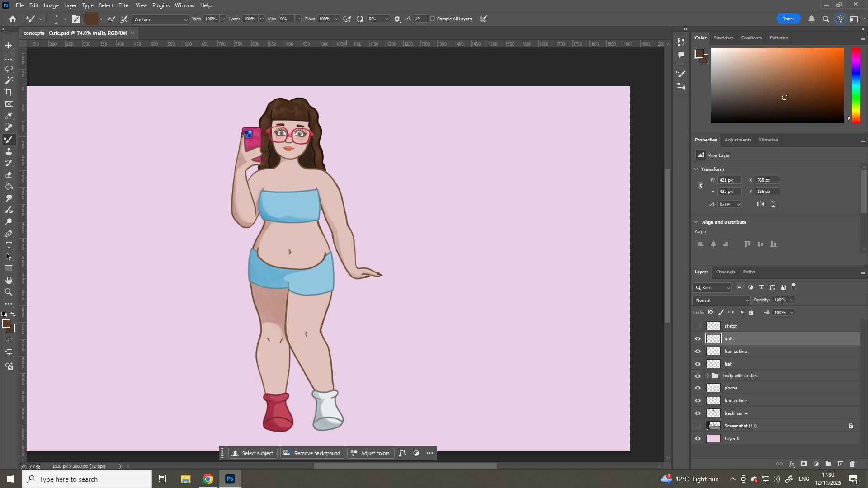
Task: Select the Rectangle shape tool
Action: tap(9, 269)
